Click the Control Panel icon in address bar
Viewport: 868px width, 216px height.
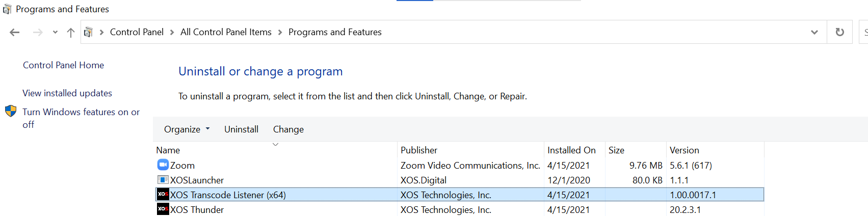(x=88, y=32)
